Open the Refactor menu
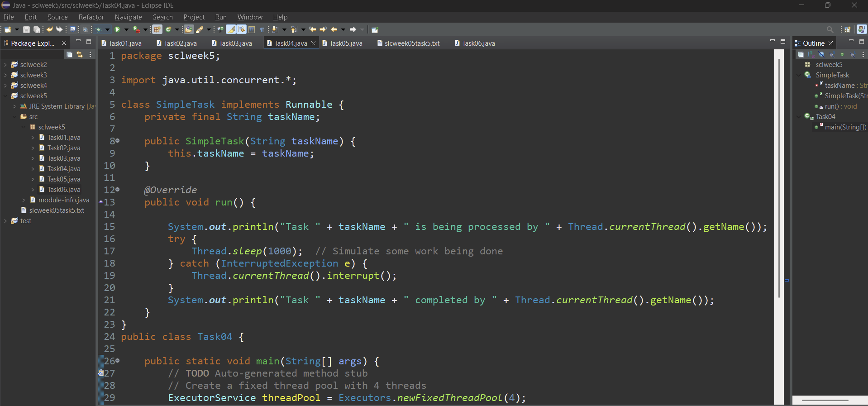 [x=91, y=17]
